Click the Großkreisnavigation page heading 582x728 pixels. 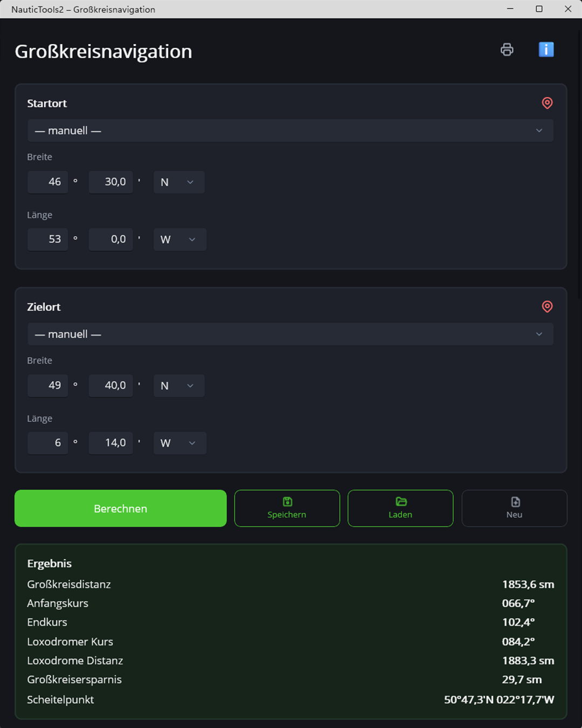pyautogui.click(x=103, y=51)
